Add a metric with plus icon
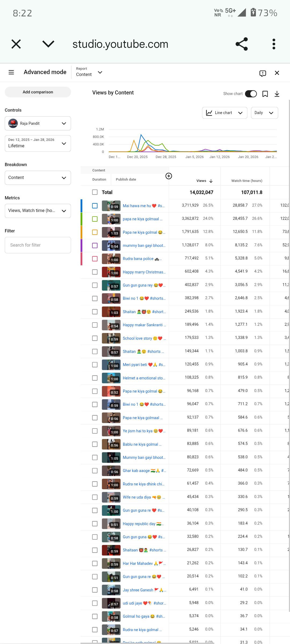This screenshot has width=290, height=644. (x=169, y=176)
